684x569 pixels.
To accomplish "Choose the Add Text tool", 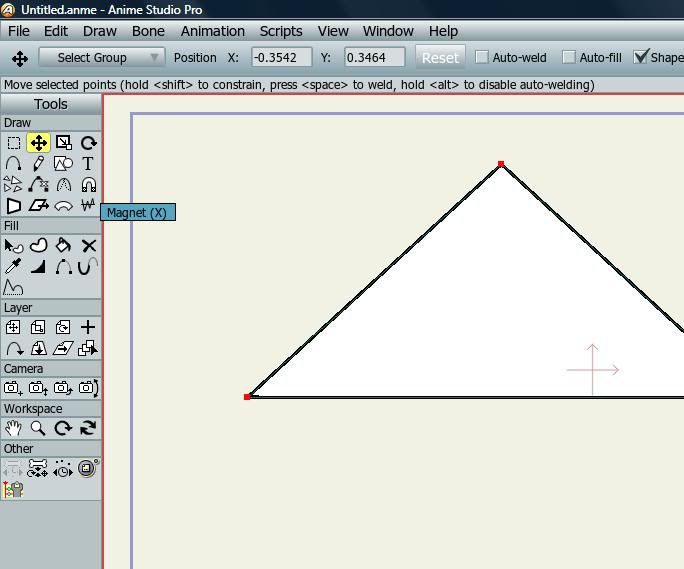I will (88, 164).
